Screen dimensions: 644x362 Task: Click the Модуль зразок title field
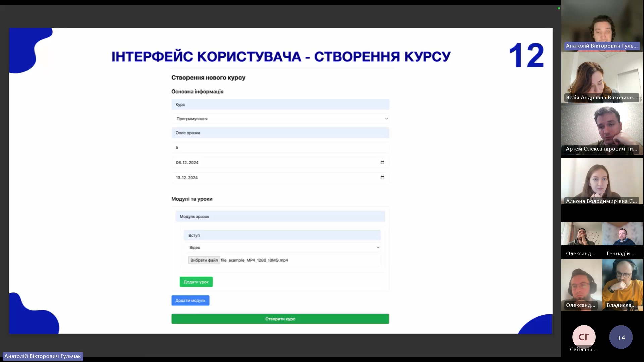(280, 216)
